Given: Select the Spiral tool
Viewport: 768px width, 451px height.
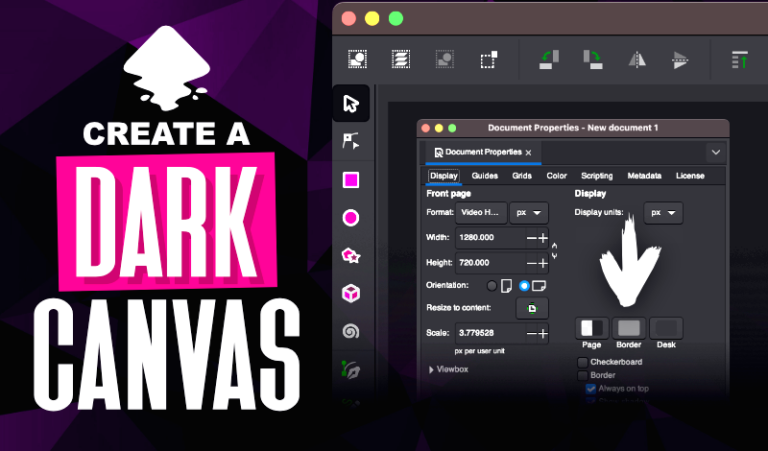Looking at the screenshot, I should pyautogui.click(x=351, y=332).
